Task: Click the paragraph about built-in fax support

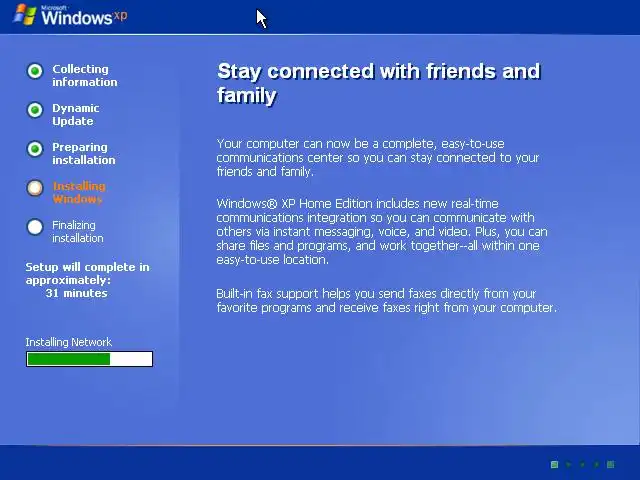Action: click(x=387, y=300)
